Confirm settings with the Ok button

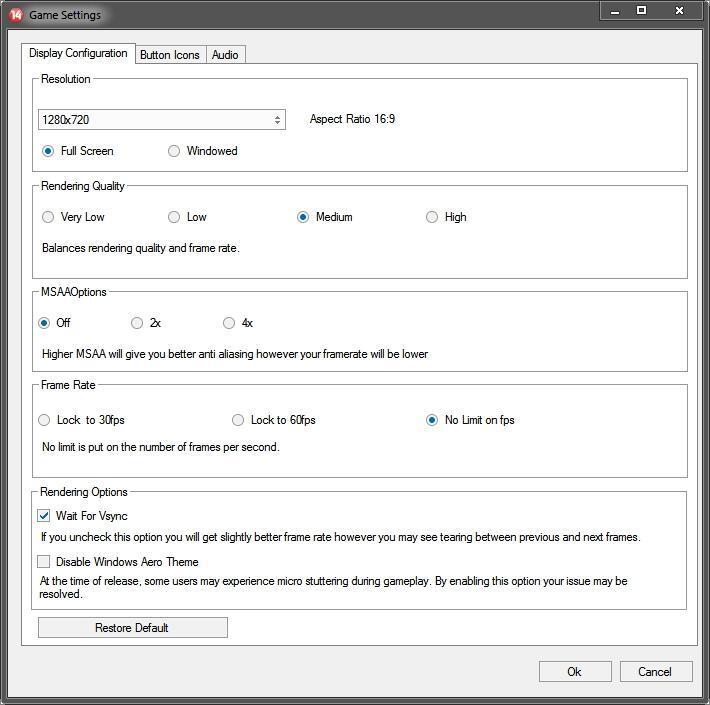coord(574,672)
